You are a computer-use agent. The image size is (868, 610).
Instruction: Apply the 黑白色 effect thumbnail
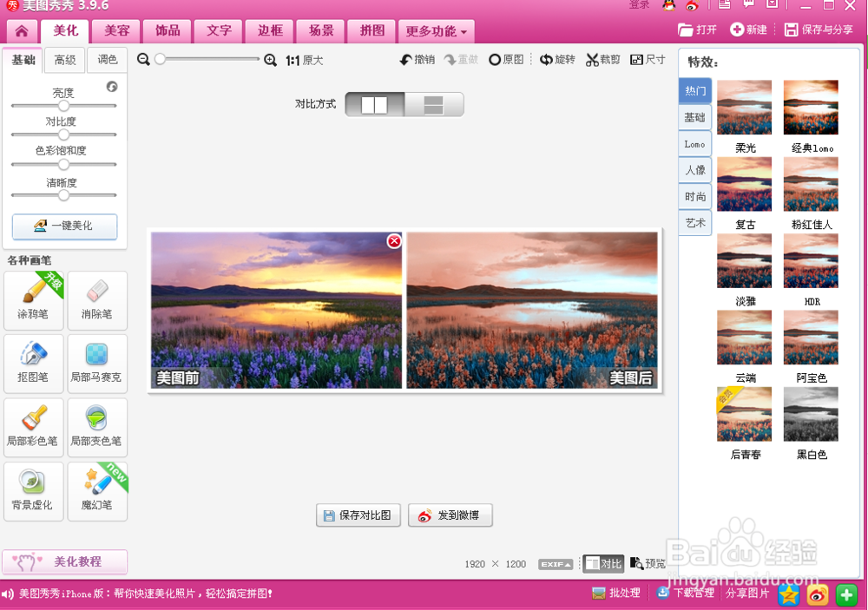click(811, 414)
